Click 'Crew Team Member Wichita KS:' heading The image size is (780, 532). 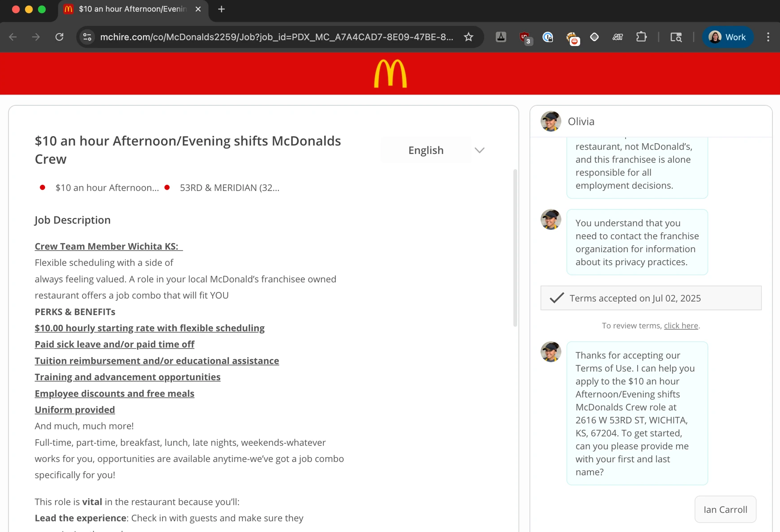[108, 246]
